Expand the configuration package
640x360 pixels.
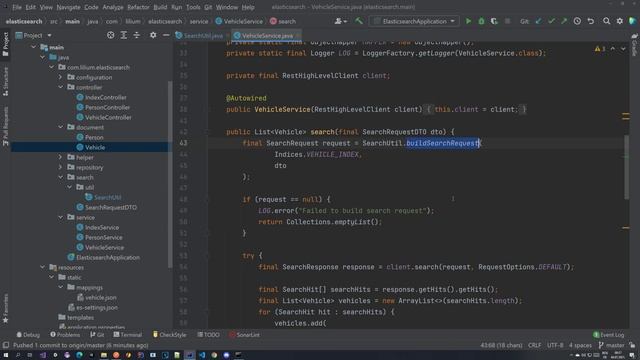click(60, 77)
